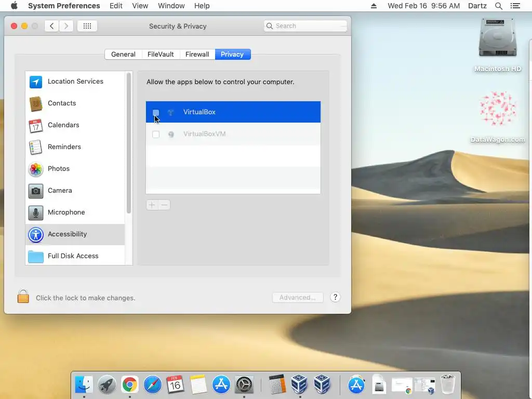Add an app with the plus button
The width and height of the screenshot is (532, 399).
(152, 205)
